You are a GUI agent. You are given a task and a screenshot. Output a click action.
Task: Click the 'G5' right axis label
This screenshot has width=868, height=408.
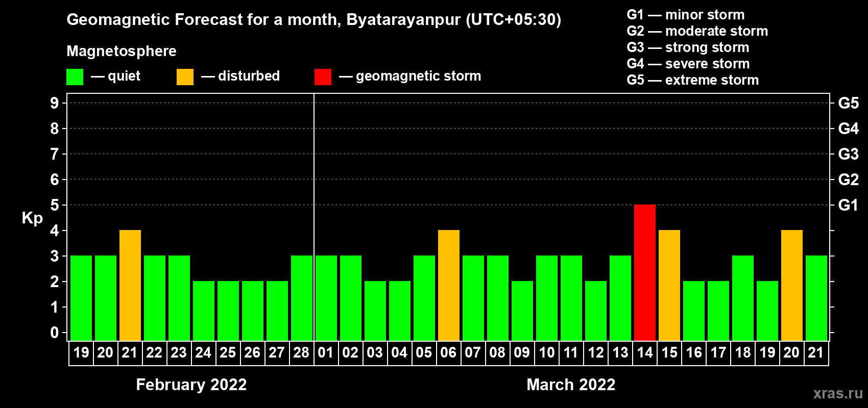[848, 103]
